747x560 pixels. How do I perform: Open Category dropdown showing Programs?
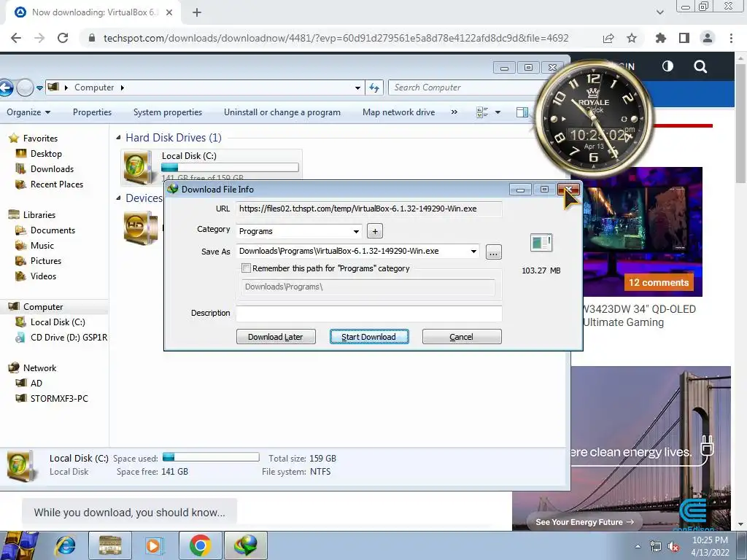click(299, 231)
